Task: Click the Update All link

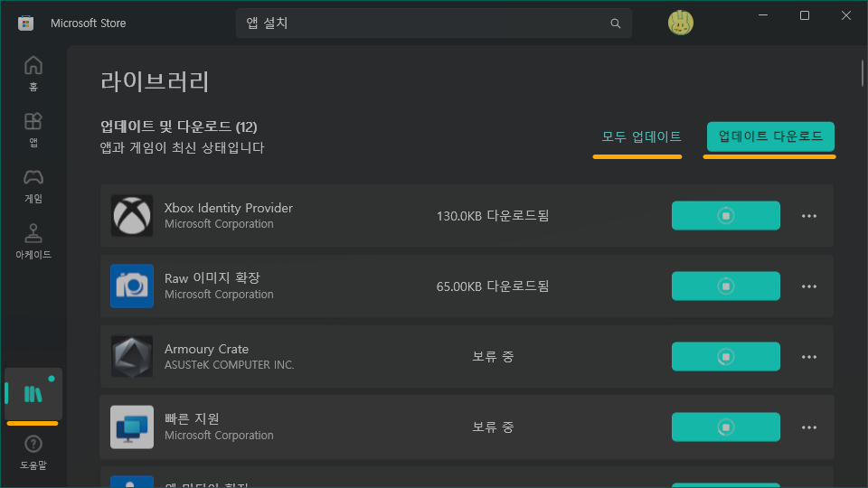Action: (x=642, y=137)
